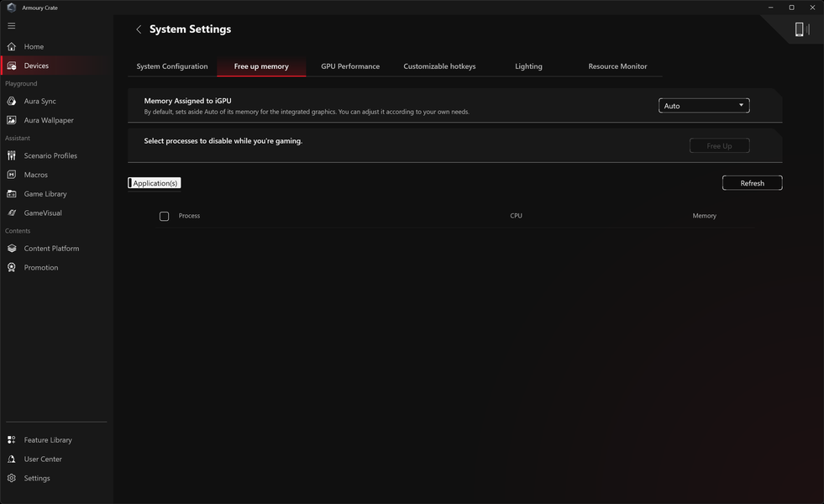
Task: Click the Settings gear icon
Action: pos(11,478)
